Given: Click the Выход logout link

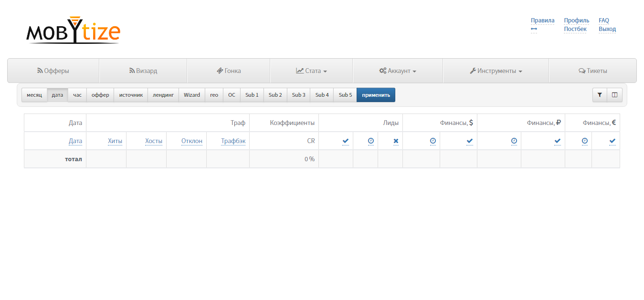Looking at the screenshot, I should click(607, 29).
